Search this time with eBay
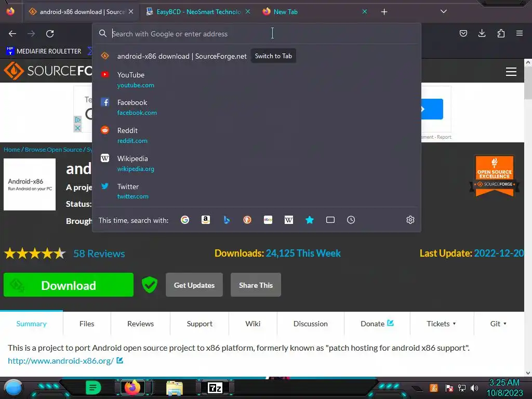This screenshot has height=399, width=532. point(268,220)
